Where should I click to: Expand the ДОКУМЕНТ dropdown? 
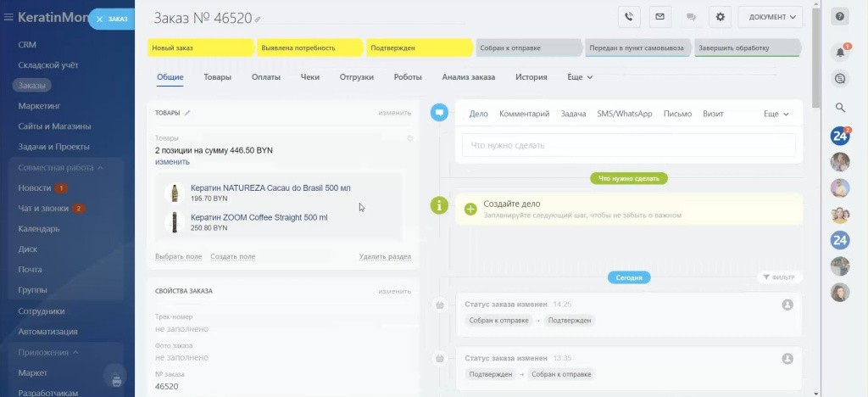pos(770,16)
